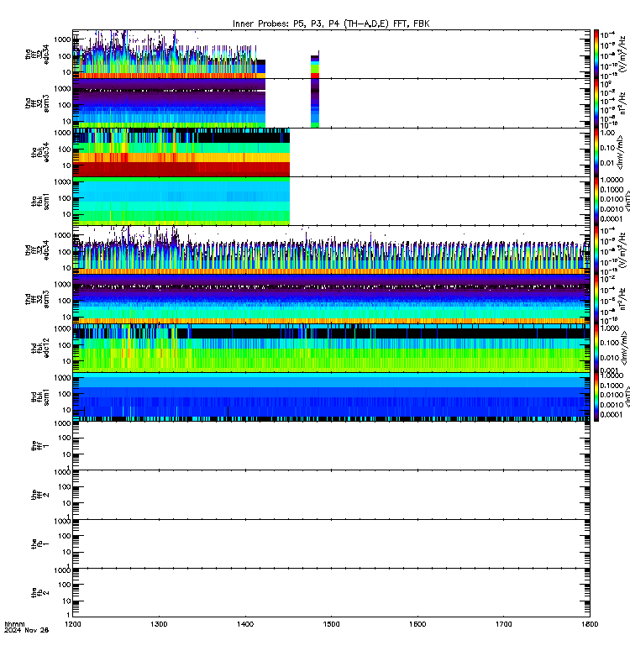Image resolution: width=630 pixels, height=672 pixels.
Task: Select the thd fff 32 edc34 spectrogram panel
Action: pos(331,250)
